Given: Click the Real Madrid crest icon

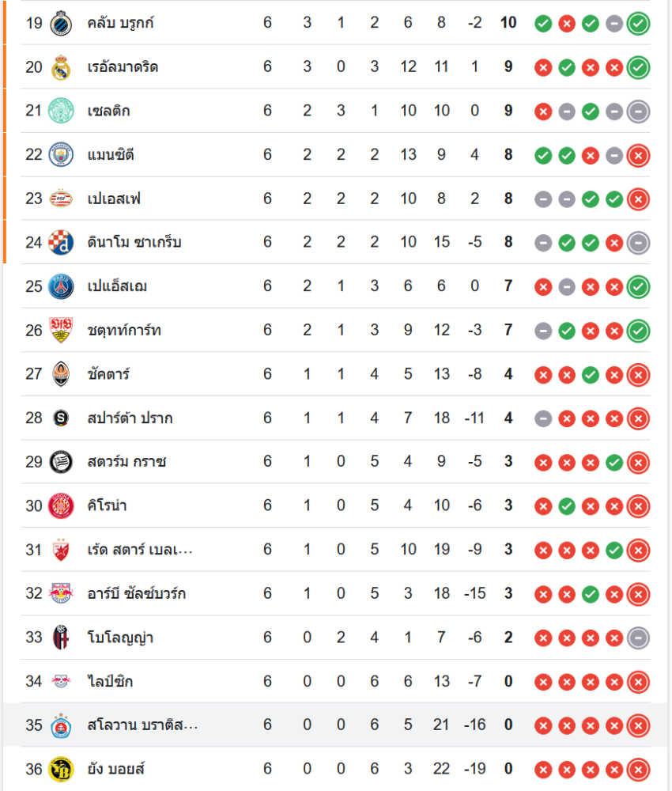Looking at the screenshot, I should tap(60, 67).
